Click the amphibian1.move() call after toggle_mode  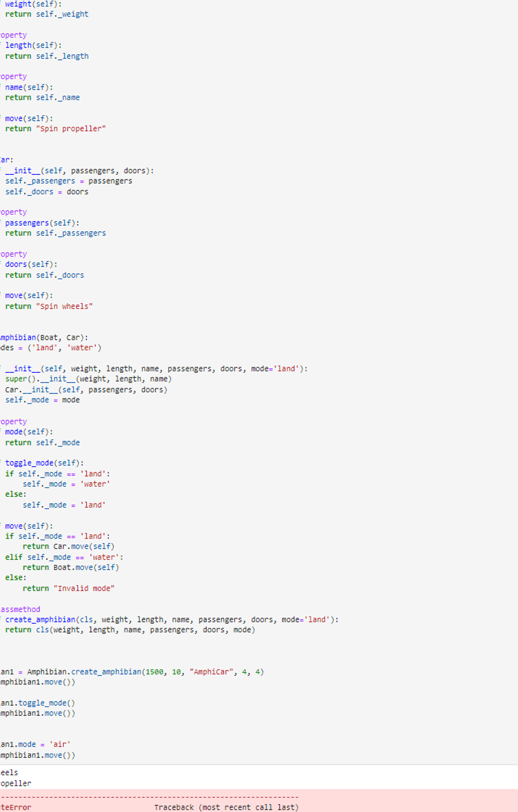pyautogui.click(x=37, y=713)
